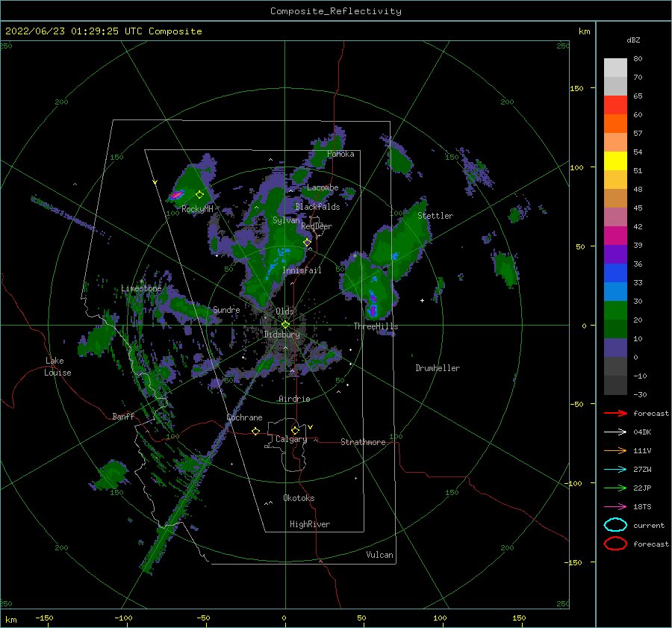This screenshot has height=628, width=672.
Task: Click the yellow diamond marker above Calgary label
Action: pyautogui.click(x=295, y=430)
